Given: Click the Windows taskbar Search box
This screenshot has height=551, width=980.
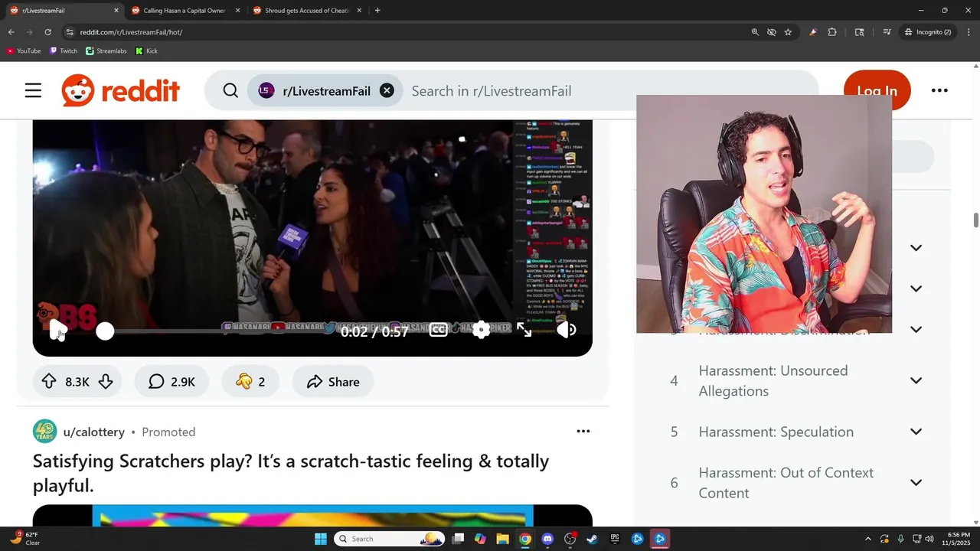Looking at the screenshot, I should pyautogui.click(x=390, y=539).
